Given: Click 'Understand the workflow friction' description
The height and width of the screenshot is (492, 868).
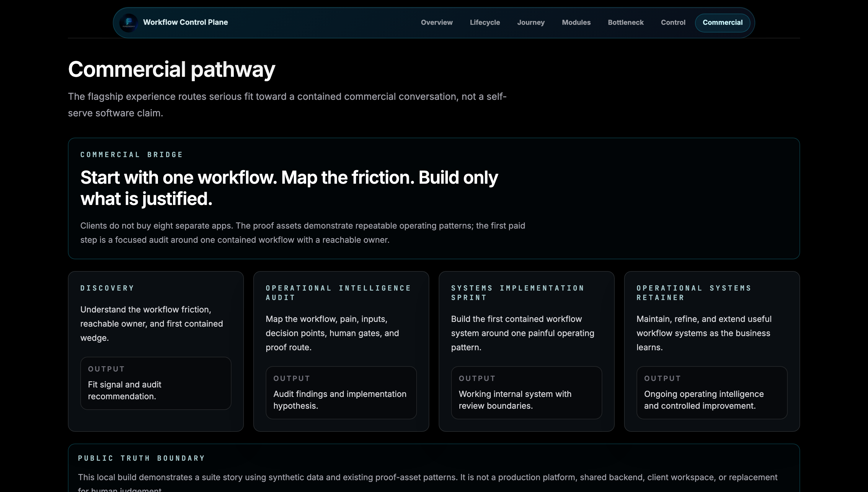Looking at the screenshot, I should point(152,324).
